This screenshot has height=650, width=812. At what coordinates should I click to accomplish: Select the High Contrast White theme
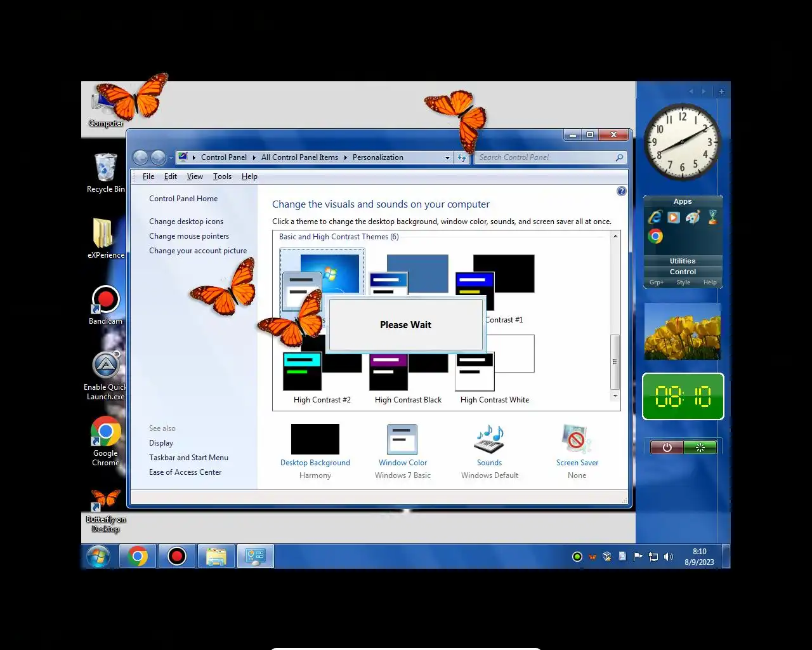tap(495, 370)
